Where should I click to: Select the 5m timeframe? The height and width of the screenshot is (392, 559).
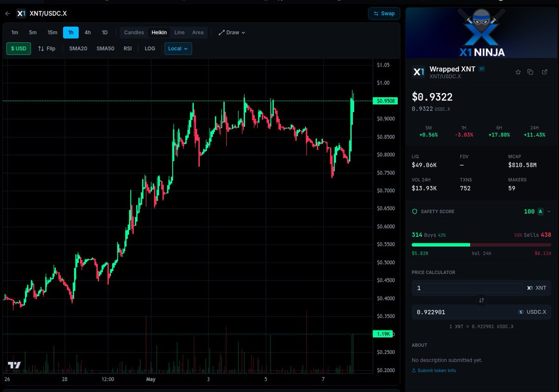click(33, 33)
